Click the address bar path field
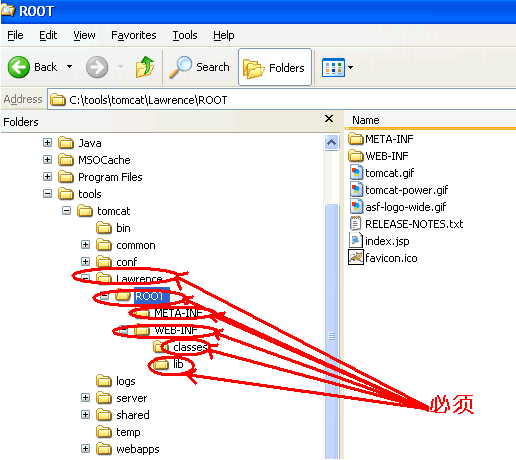The width and height of the screenshot is (516, 460). [282, 99]
